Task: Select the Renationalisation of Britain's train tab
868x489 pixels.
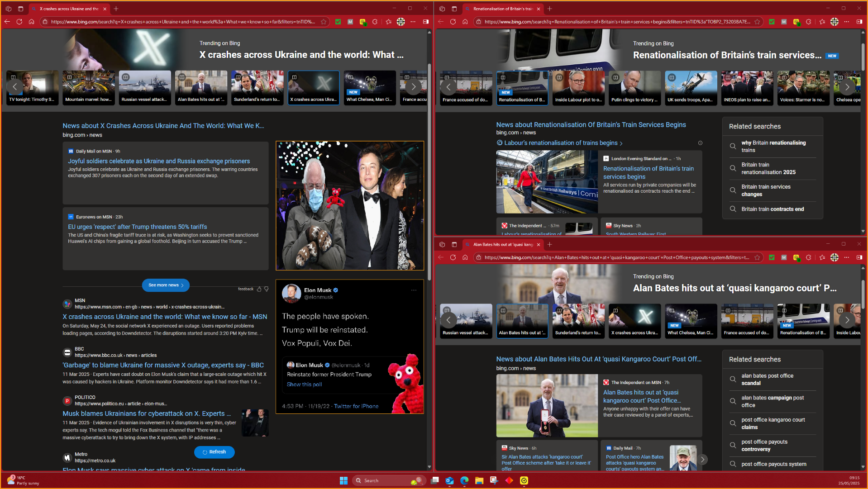Action: coord(503,9)
